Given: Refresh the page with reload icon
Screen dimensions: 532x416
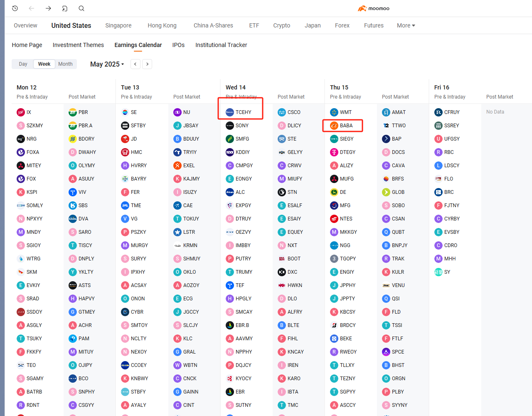Looking at the screenshot, I should (65, 8).
